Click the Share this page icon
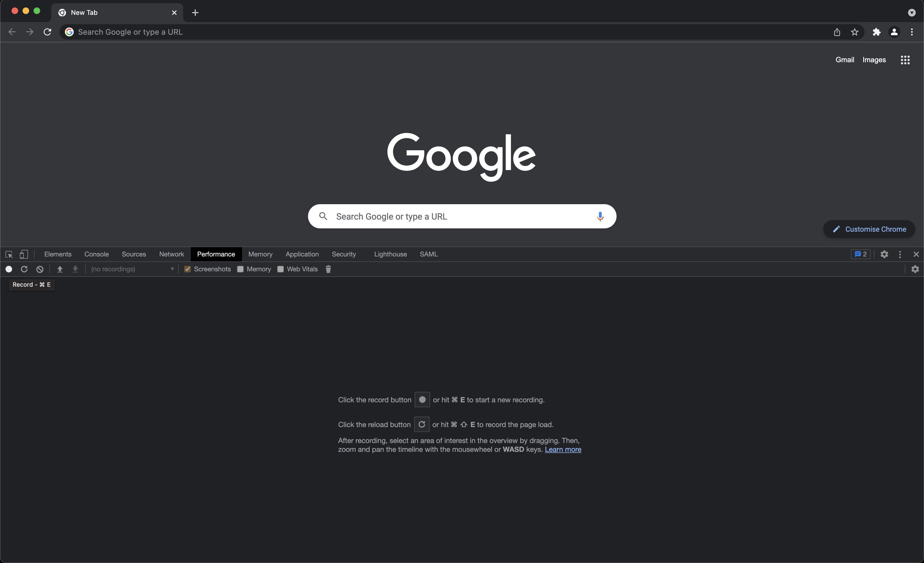Viewport: 924px width, 563px height. point(837,32)
